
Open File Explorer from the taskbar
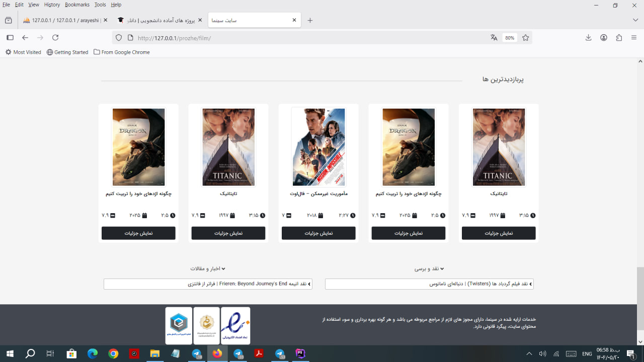[x=154, y=354]
